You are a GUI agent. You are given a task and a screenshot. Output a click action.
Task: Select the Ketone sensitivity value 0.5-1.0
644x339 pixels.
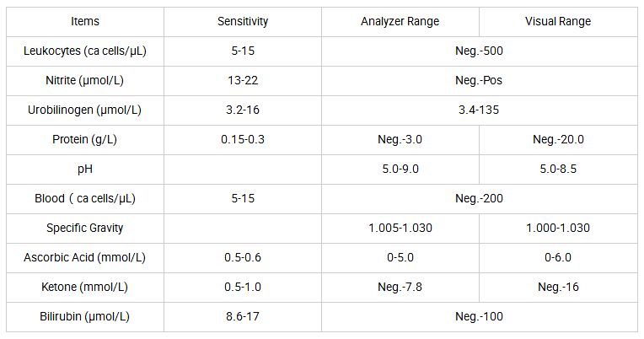click(243, 287)
